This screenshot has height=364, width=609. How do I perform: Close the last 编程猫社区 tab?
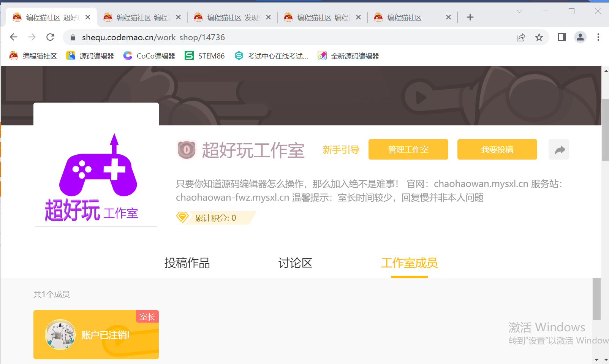[448, 17]
